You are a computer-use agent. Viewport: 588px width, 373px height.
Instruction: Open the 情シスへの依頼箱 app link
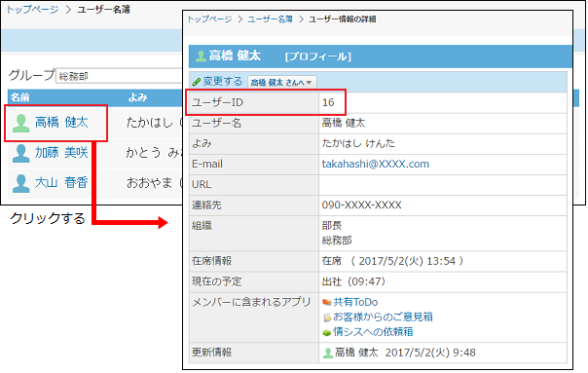[x=373, y=332]
